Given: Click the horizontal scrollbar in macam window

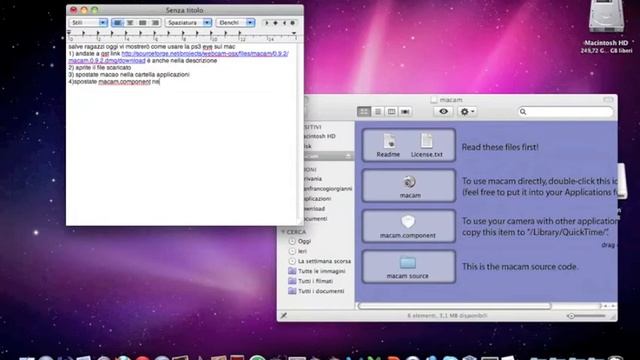Looking at the screenshot, I should point(454,306).
